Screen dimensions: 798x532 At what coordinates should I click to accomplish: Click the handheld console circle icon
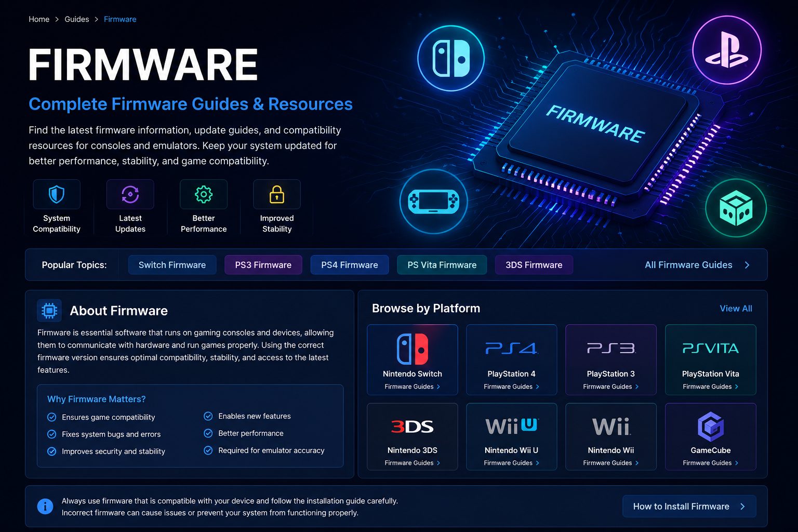[x=433, y=201]
